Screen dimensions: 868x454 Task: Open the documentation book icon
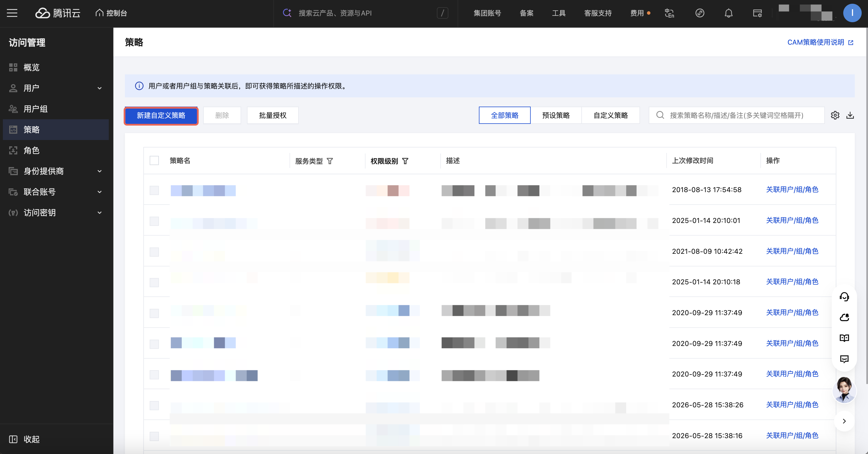[x=844, y=338]
